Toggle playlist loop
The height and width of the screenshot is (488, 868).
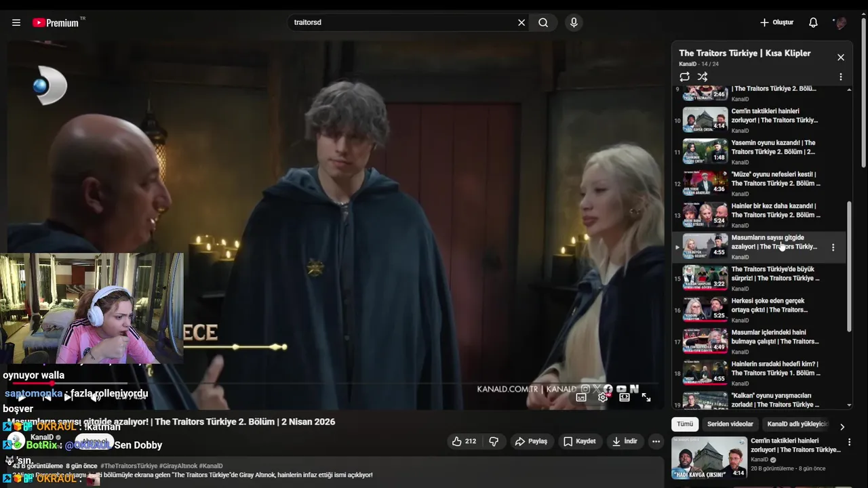pyautogui.click(x=685, y=77)
